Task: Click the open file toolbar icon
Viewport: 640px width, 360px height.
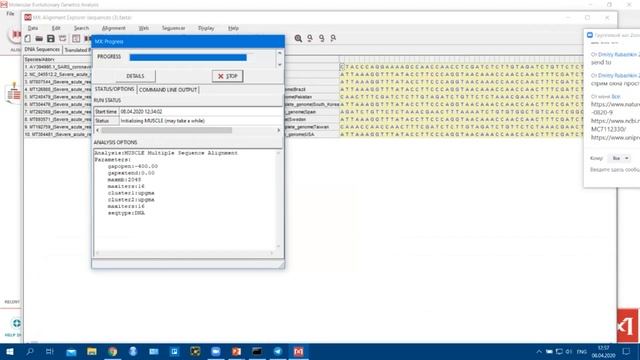Action: pyautogui.click(x=39, y=38)
